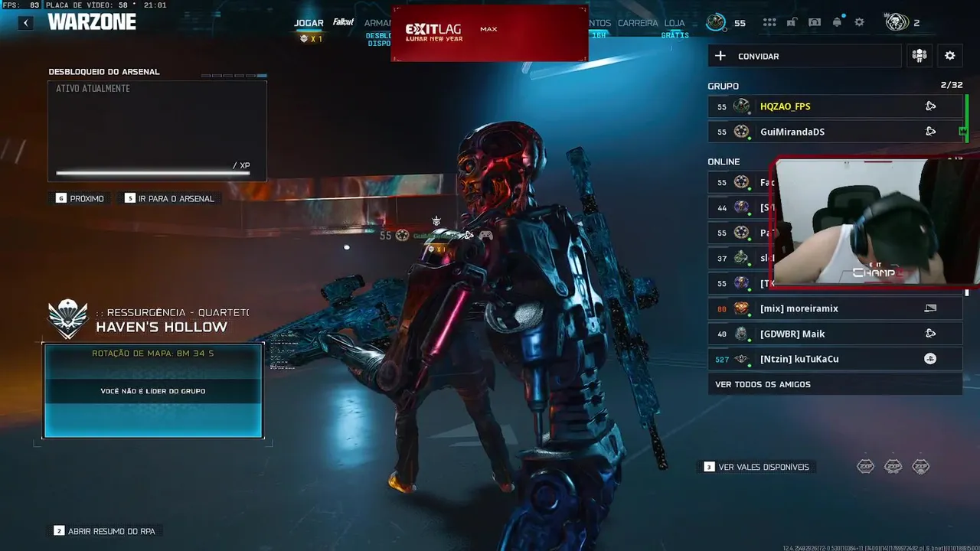This screenshot has height=551, width=980.
Task: Open the party emblem showing 2 members
Action: [897, 22]
